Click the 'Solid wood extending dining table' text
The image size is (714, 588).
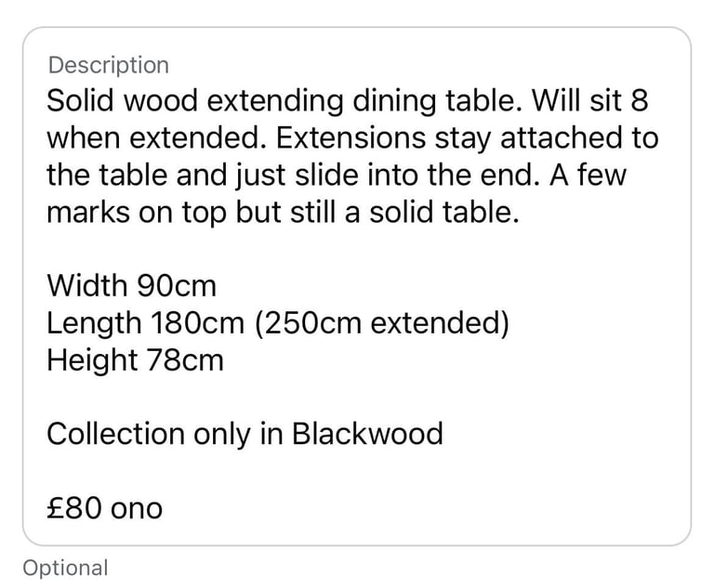pyautogui.click(x=283, y=100)
